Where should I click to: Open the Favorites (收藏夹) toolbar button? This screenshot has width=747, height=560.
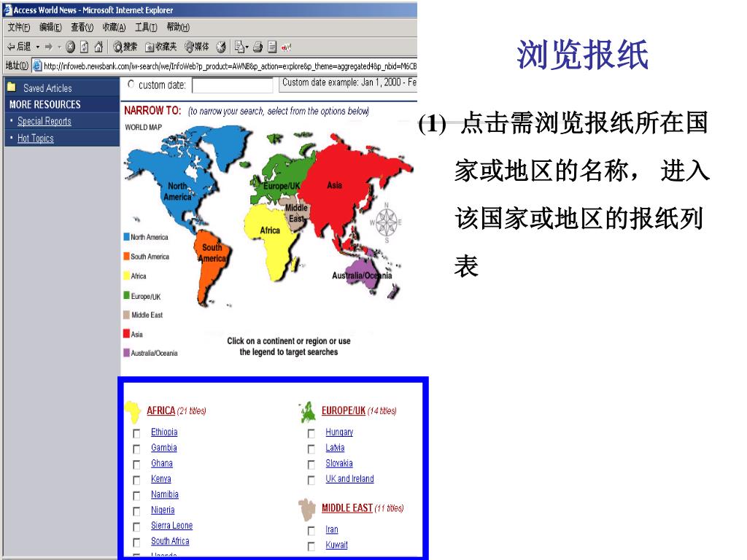pos(160,47)
